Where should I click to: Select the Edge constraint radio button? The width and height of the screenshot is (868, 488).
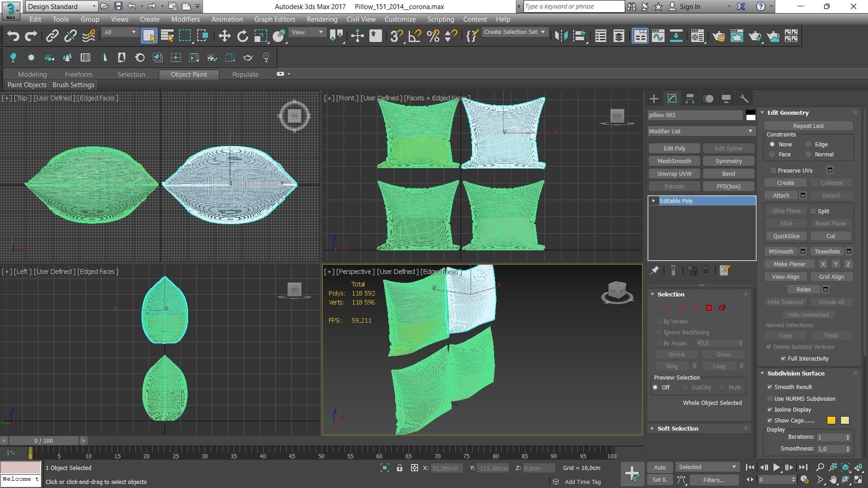click(x=808, y=145)
